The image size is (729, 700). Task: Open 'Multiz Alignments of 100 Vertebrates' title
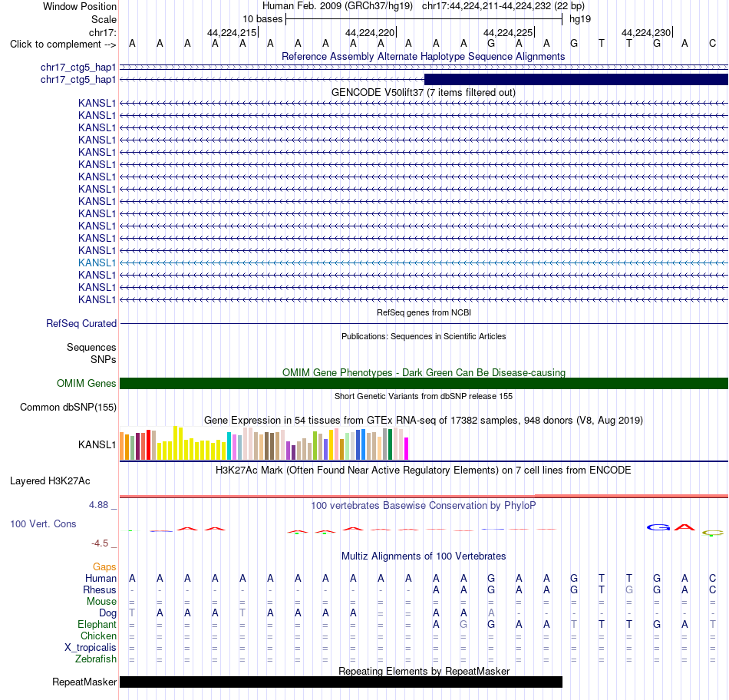point(424,556)
